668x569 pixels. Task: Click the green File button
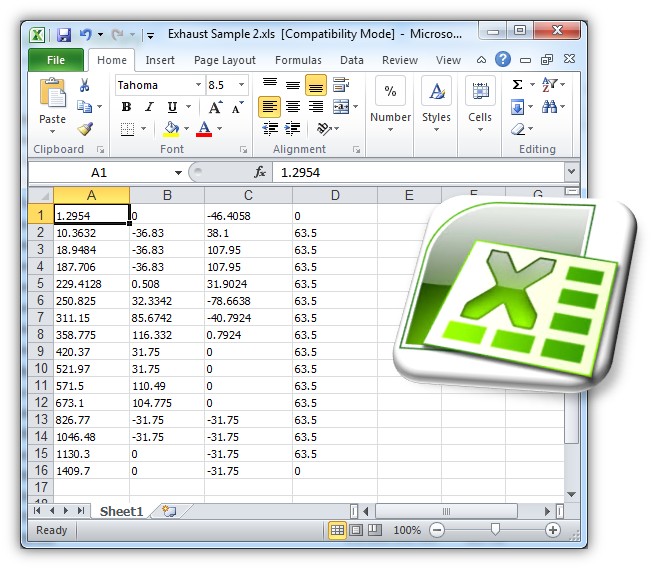56,60
